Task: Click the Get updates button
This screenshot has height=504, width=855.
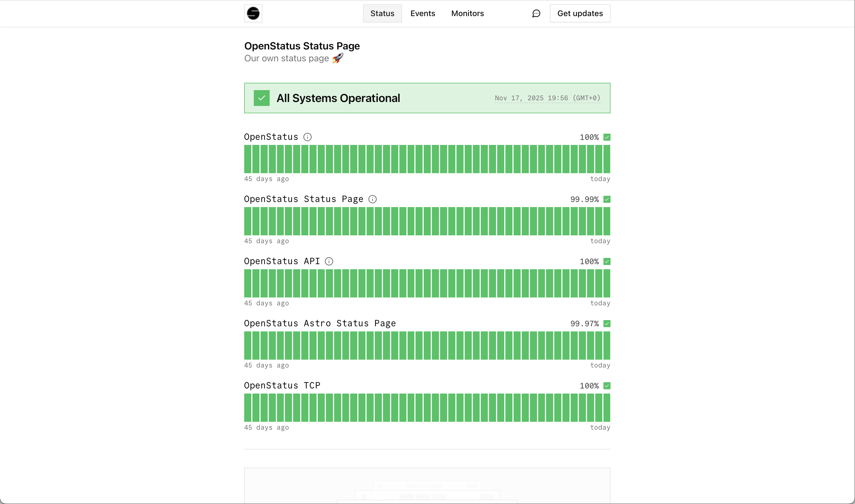Action: (580, 13)
